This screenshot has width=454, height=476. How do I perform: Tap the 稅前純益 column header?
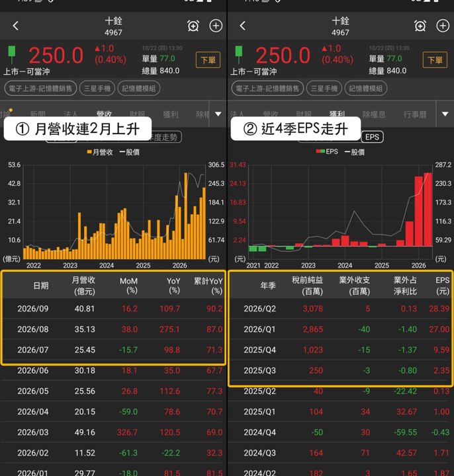point(307,286)
